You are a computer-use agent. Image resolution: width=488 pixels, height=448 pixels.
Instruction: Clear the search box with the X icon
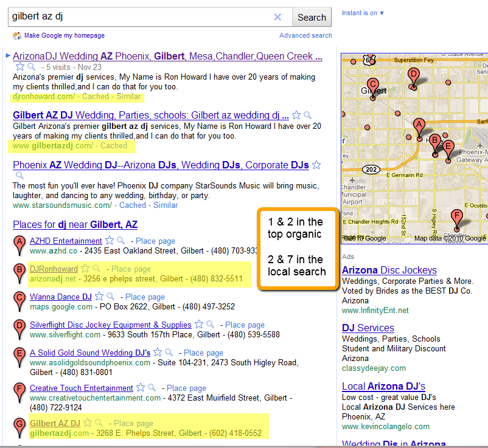277,17
